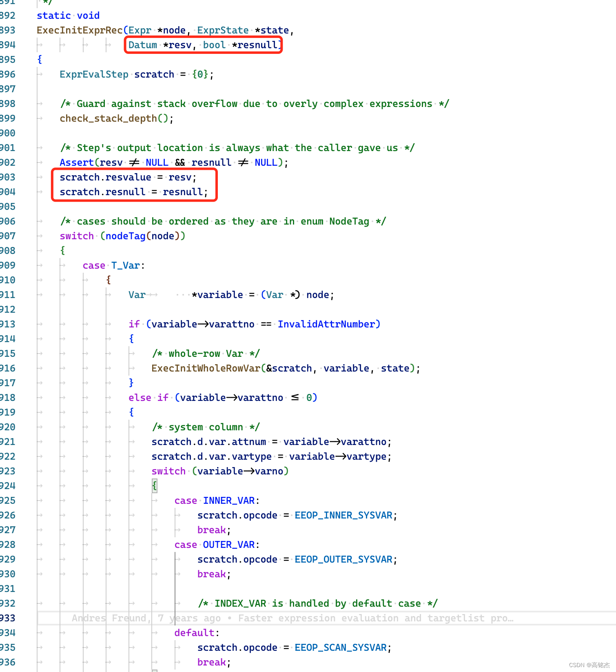616x672 pixels.
Task: Click 'scratch.d.var.vartype' assignment line
Action: [271, 456]
